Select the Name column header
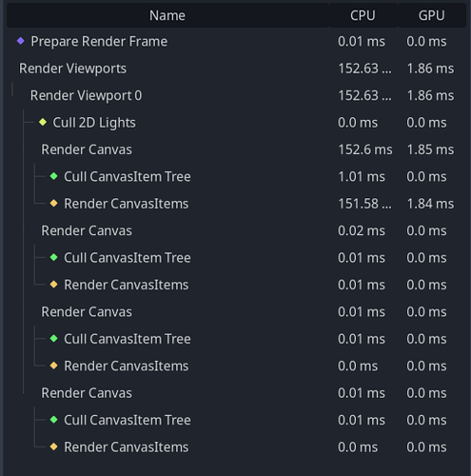This screenshot has width=471, height=476. pyautogui.click(x=167, y=15)
